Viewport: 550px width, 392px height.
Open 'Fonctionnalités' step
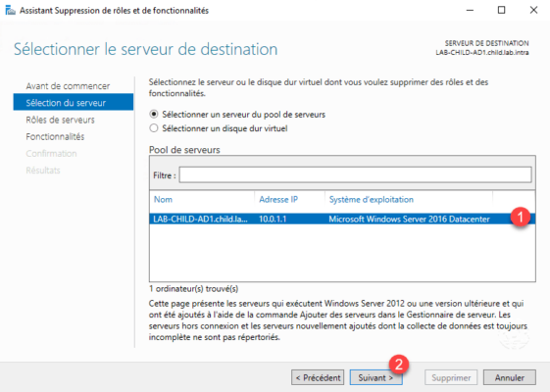55,136
